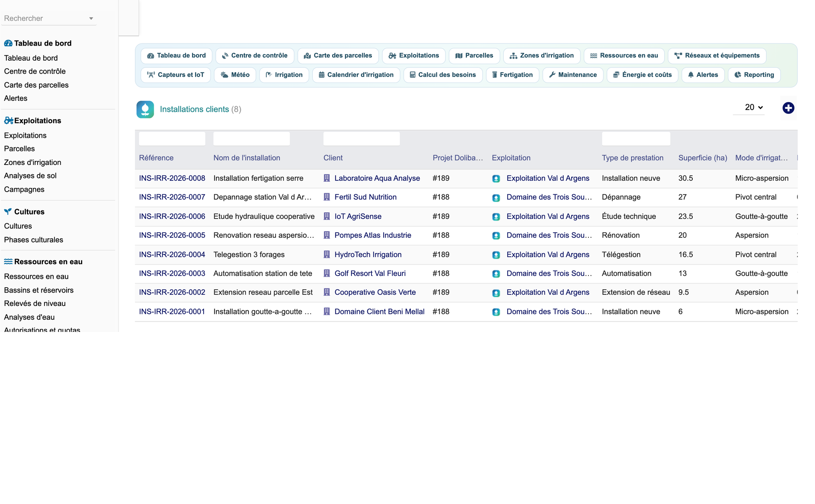This screenshot has width=815, height=504.
Task: Click exploitation icon in INS-IRR-2026-0005 row
Action: click(x=496, y=236)
